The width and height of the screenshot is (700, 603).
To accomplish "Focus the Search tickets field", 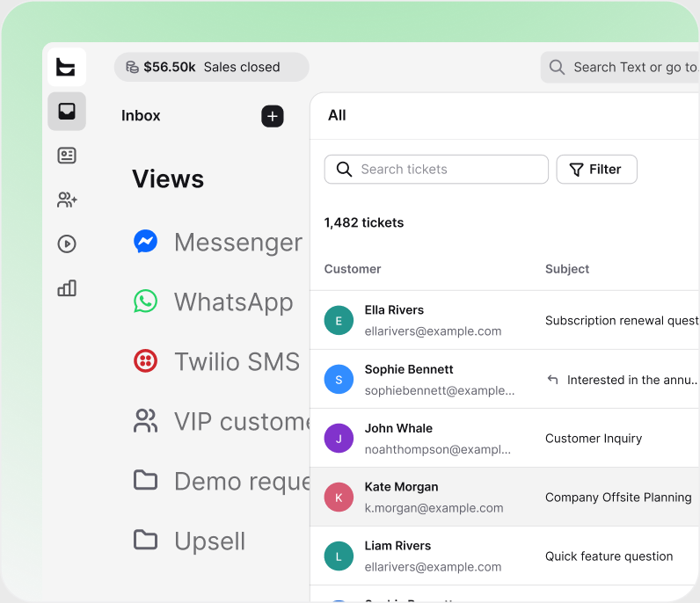I will [436, 169].
